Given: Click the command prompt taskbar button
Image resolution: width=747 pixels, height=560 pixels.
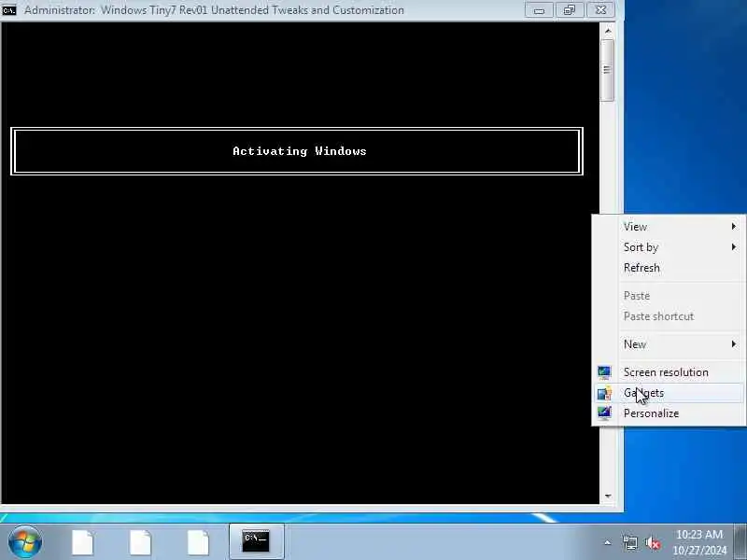Looking at the screenshot, I should pyautogui.click(x=256, y=541).
